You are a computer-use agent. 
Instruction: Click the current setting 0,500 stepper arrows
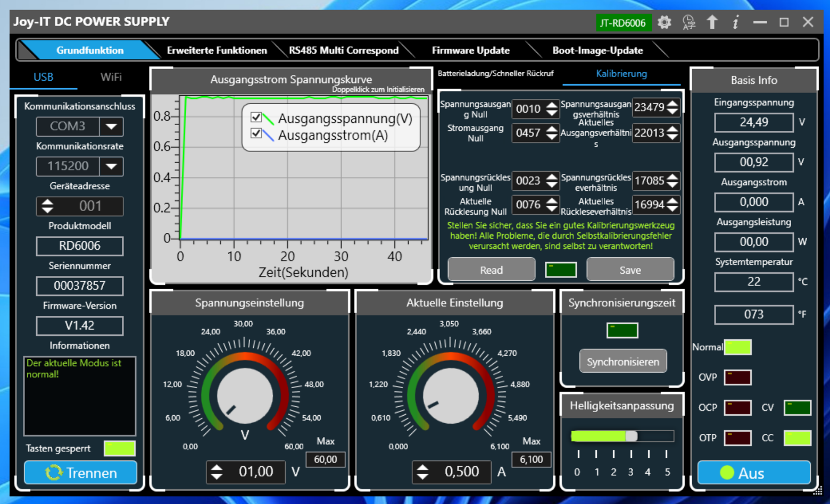(422, 472)
